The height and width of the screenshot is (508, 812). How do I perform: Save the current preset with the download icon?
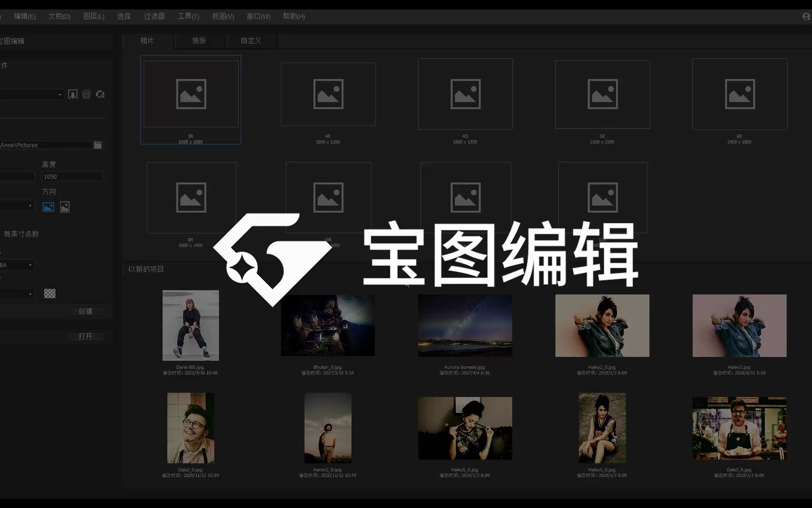(73, 95)
